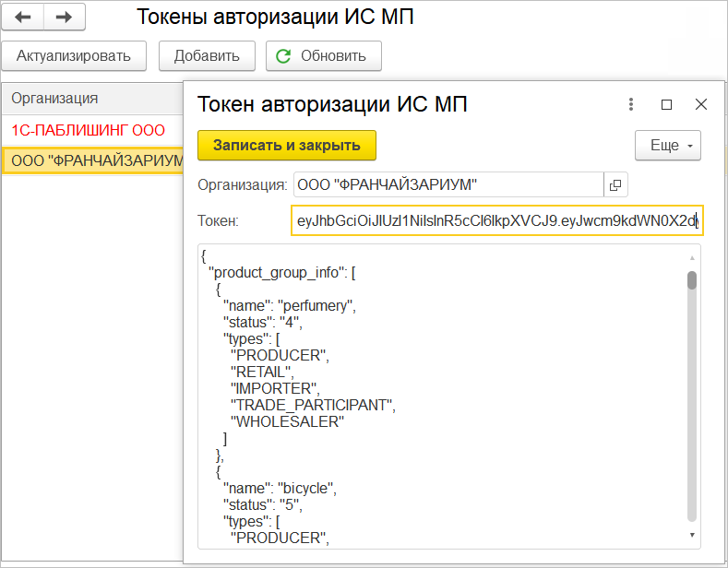
Task: Select the 1С-ПАБЛИШИНГ ООО row
Action: pyautogui.click(x=89, y=130)
